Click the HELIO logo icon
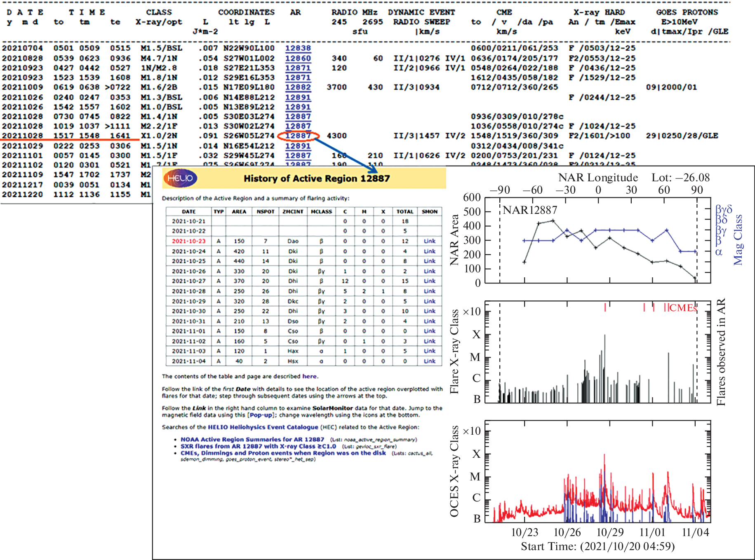 (x=180, y=178)
